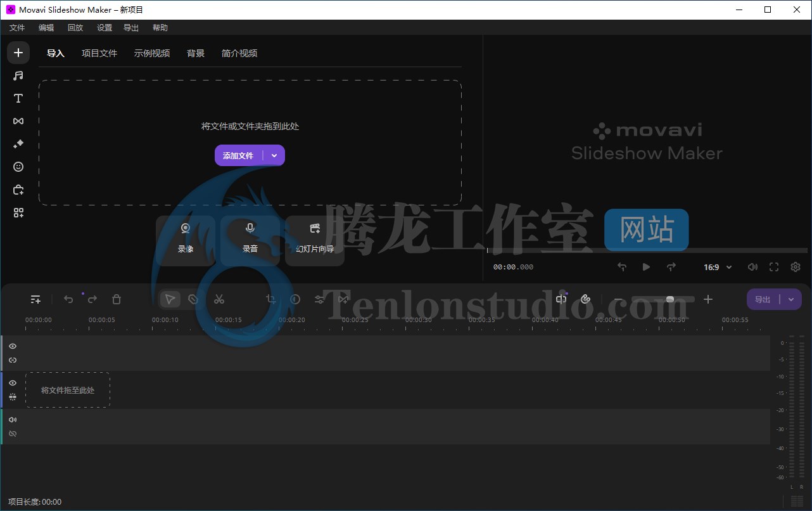Click the 录像 record video button

(x=186, y=240)
